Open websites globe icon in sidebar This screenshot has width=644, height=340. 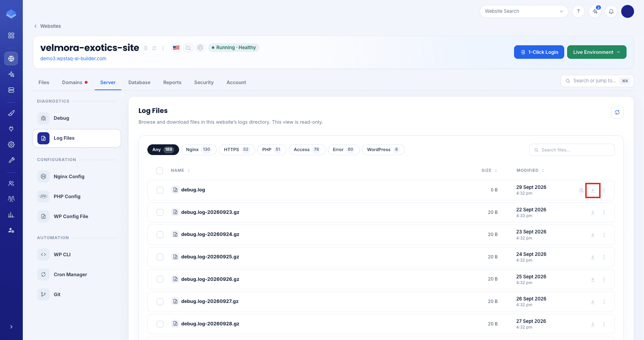[11, 58]
